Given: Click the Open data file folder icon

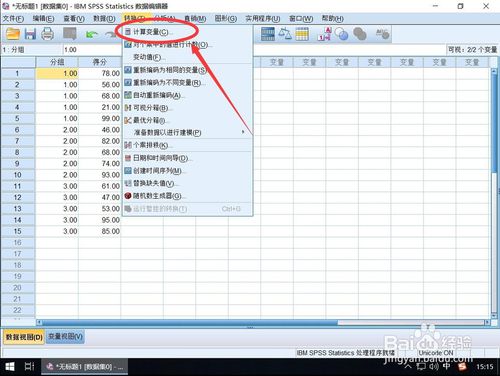Looking at the screenshot, I should [13, 34].
